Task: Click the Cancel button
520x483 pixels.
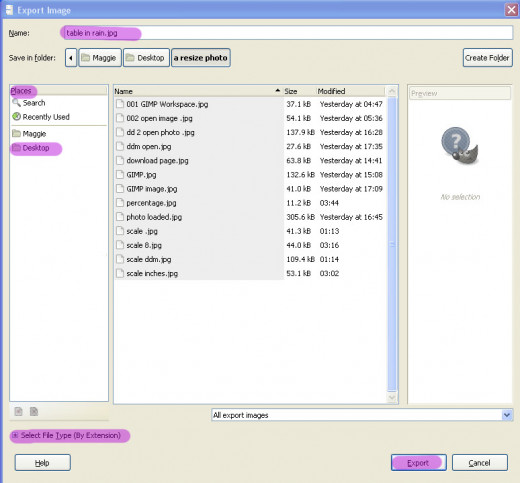Action: (480, 462)
